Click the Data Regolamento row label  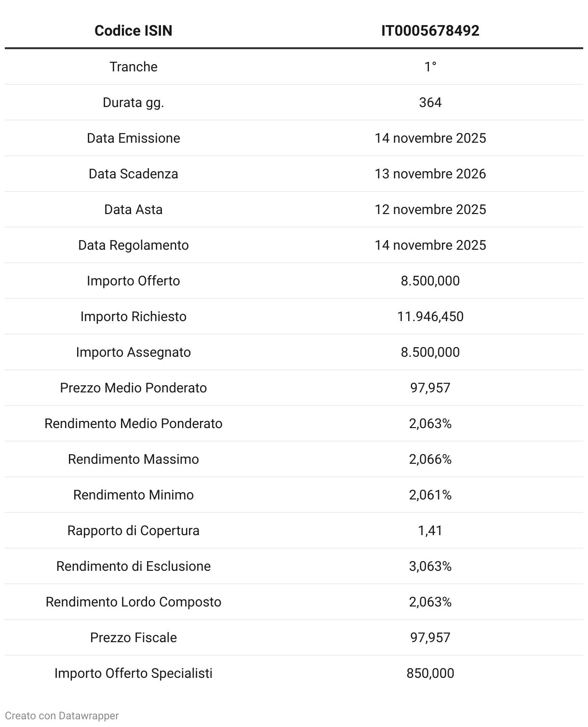[134, 245]
